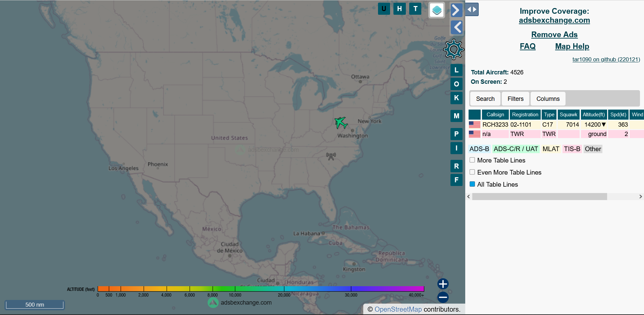
Task: Open OpenStreetMap attribution link
Action: 398,309
